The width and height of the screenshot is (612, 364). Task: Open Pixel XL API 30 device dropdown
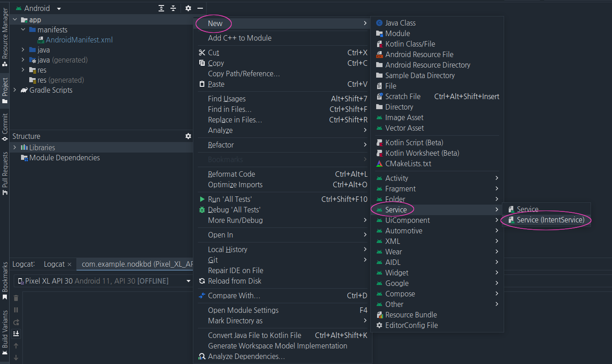[x=104, y=281]
